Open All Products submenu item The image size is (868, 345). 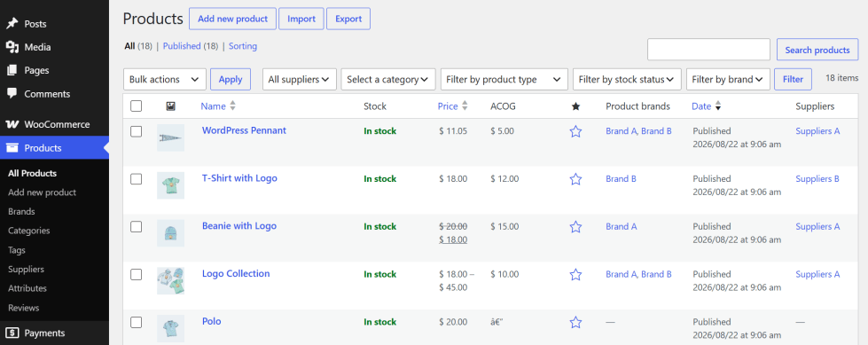(32, 173)
